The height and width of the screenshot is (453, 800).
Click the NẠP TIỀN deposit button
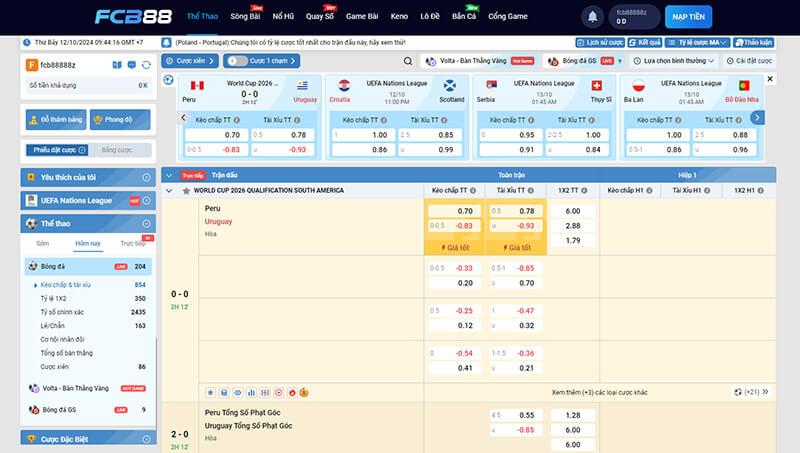coord(687,17)
